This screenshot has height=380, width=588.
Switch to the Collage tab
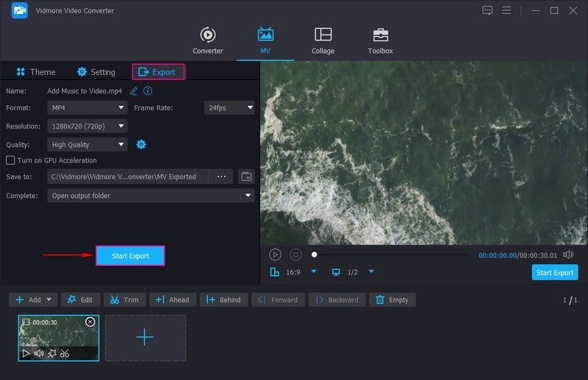tap(323, 40)
